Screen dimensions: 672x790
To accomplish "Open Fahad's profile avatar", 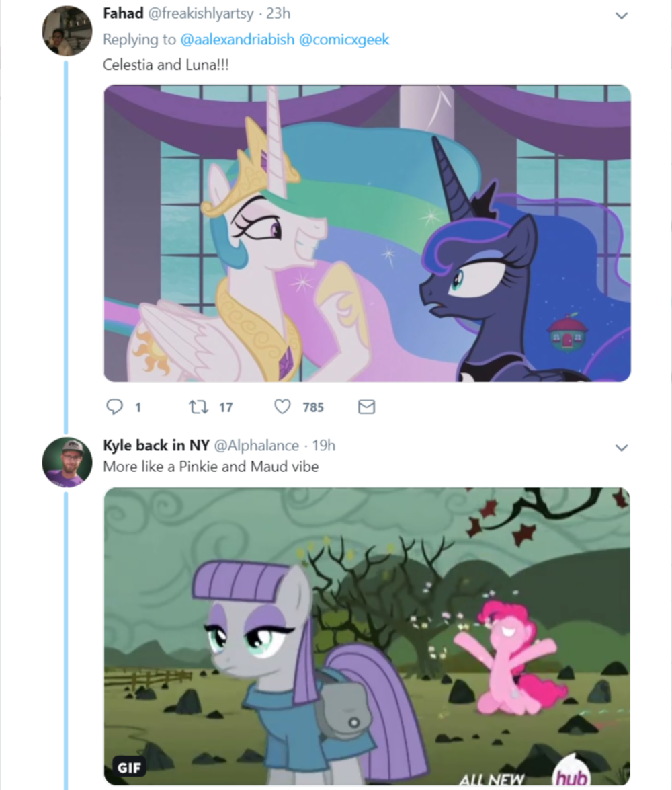I will (67, 30).
